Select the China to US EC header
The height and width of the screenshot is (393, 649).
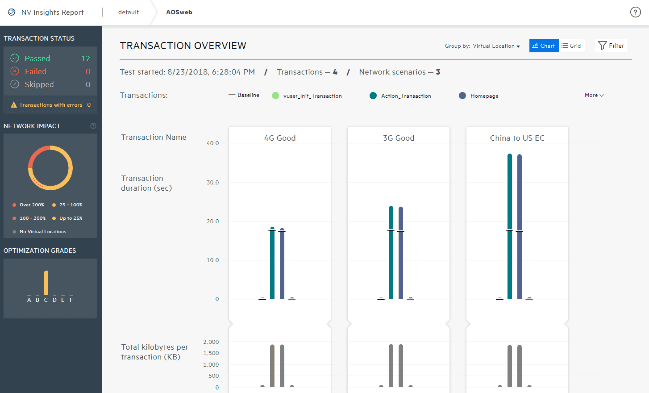click(x=517, y=138)
